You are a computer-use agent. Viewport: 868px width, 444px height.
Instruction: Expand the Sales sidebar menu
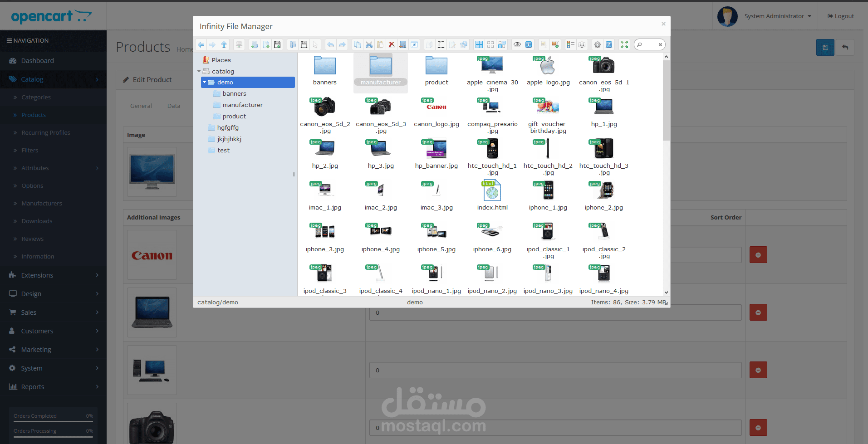pos(53,312)
